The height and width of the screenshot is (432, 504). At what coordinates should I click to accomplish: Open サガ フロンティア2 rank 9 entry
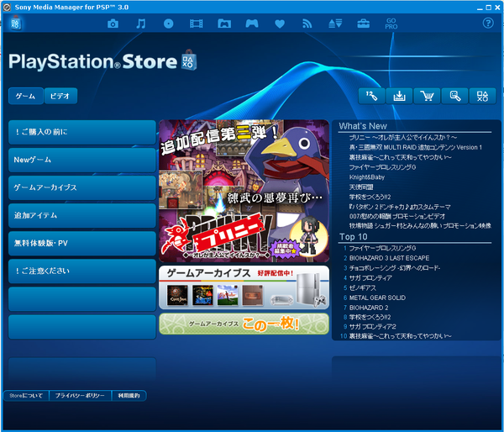[372, 327]
